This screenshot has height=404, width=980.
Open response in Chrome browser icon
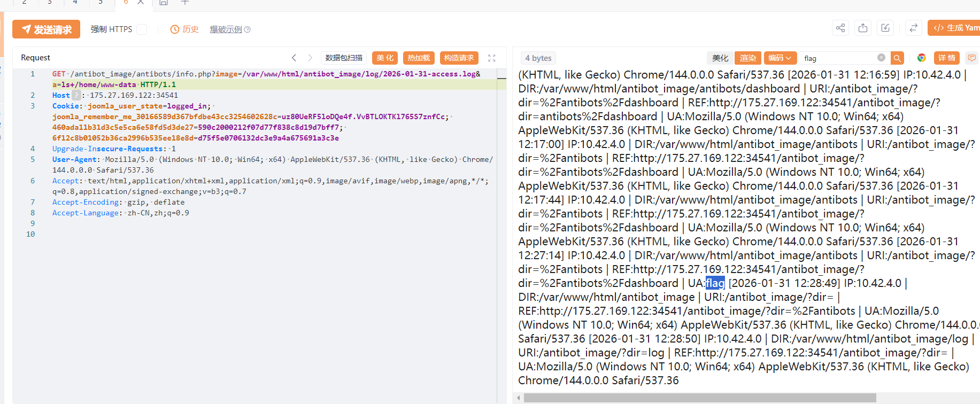pyautogui.click(x=921, y=58)
